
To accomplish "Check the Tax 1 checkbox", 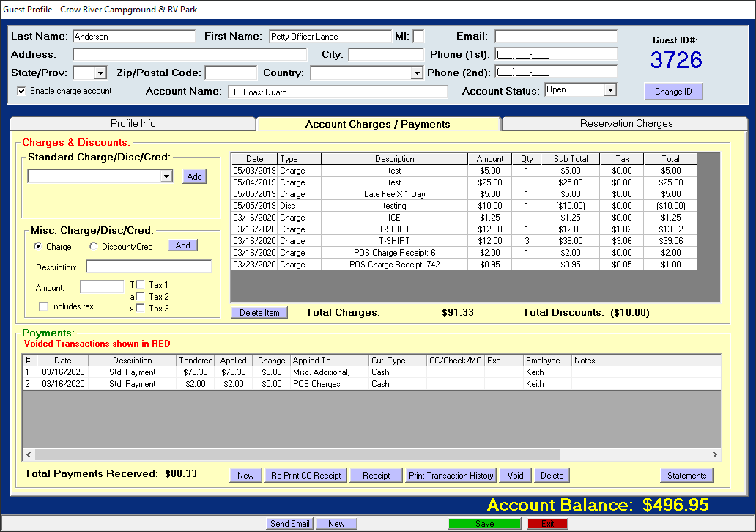I will (141, 284).
